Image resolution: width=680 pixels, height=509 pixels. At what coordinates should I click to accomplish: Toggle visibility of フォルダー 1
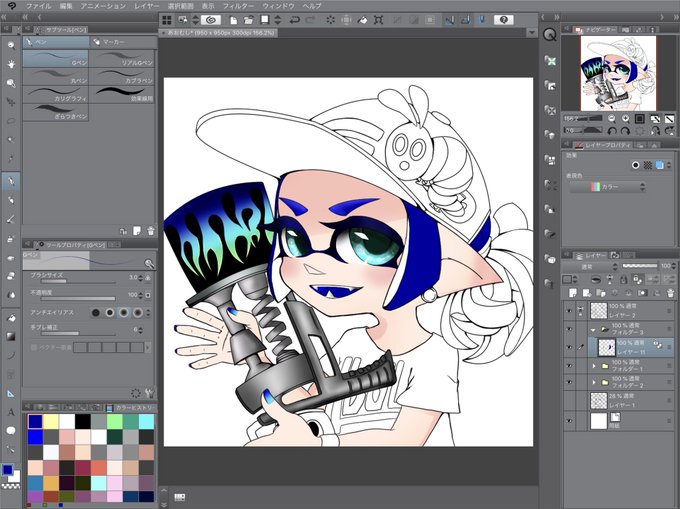pos(569,365)
